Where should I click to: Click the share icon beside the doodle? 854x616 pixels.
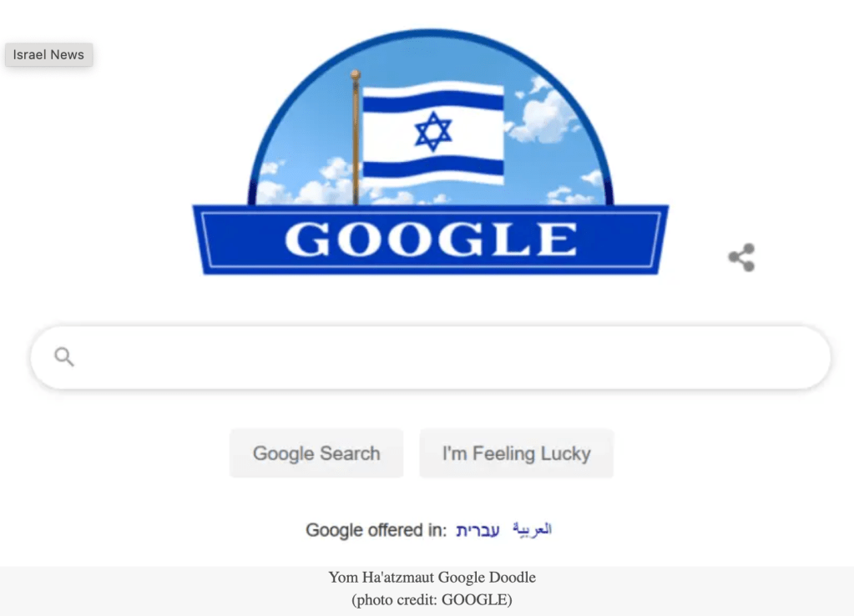[x=742, y=257]
